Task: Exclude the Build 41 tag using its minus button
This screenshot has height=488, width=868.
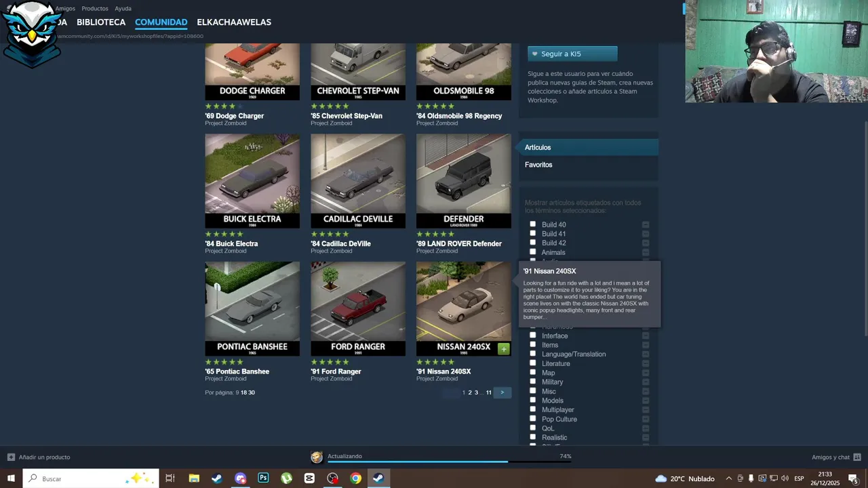Action: coord(646,234)
